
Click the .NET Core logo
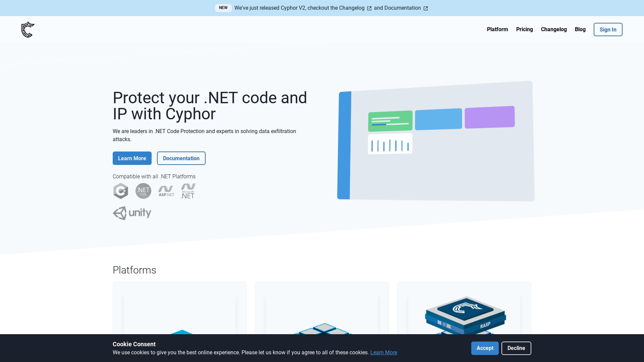143,191
